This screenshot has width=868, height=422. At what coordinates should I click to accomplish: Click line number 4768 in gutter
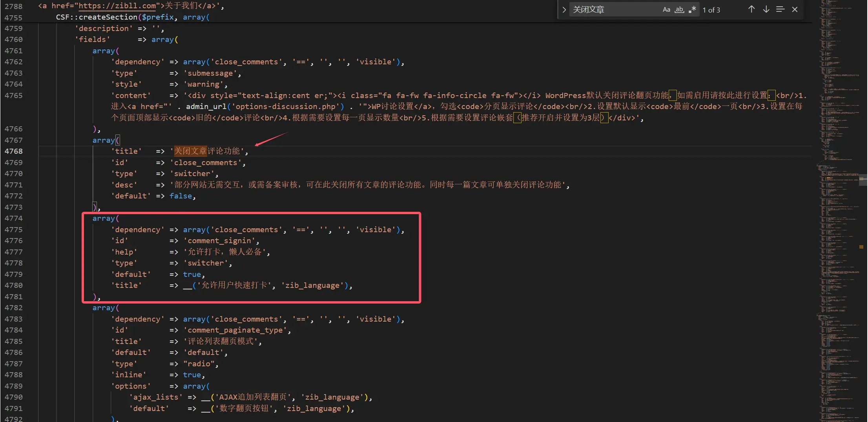[14, 151]
